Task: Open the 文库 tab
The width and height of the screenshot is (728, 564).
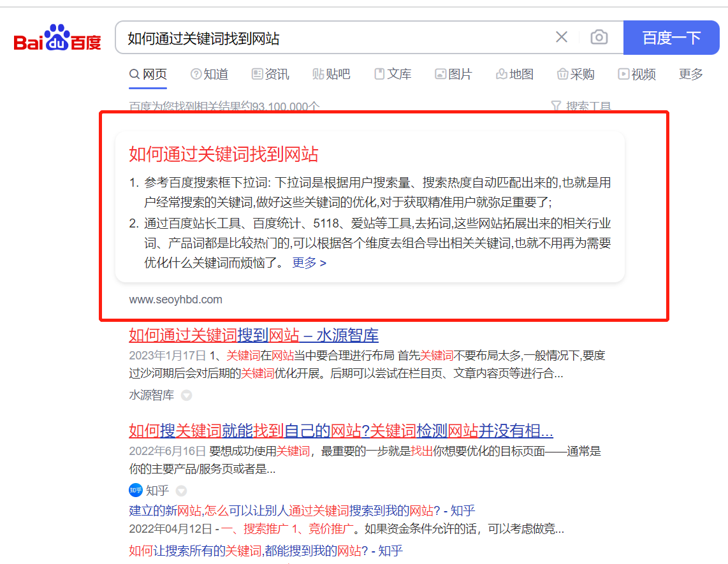Action: tap(393, 75)
